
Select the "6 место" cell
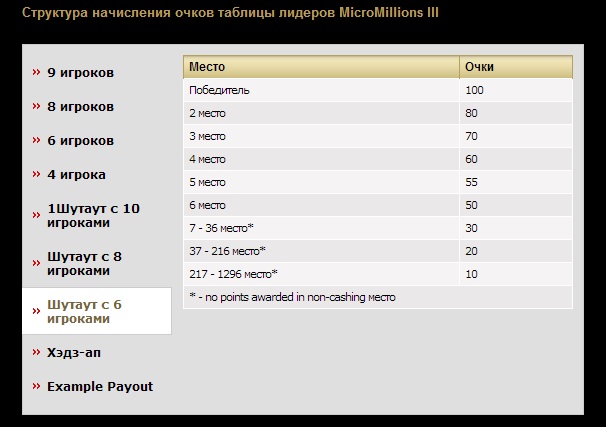point(321,205)
